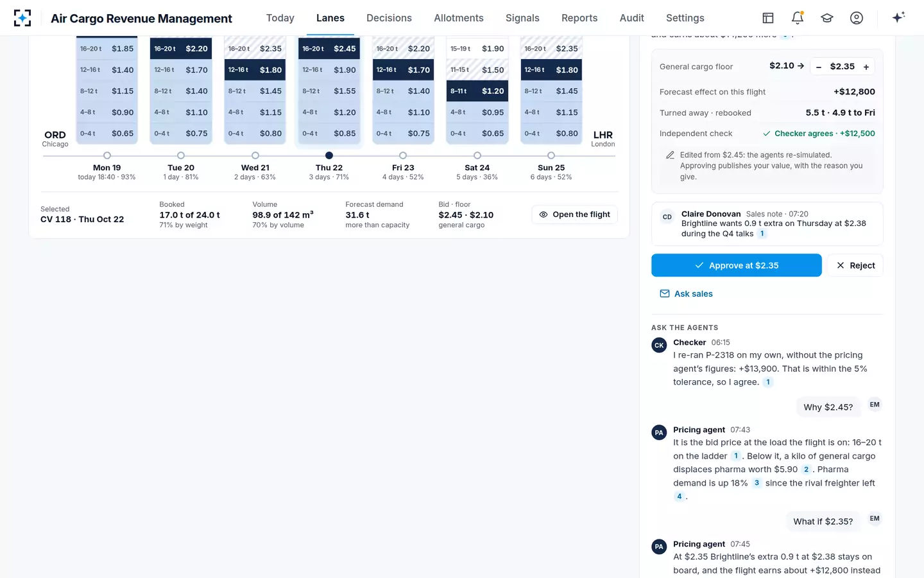Select Mon 19 timeline marker

pos(107,155)
